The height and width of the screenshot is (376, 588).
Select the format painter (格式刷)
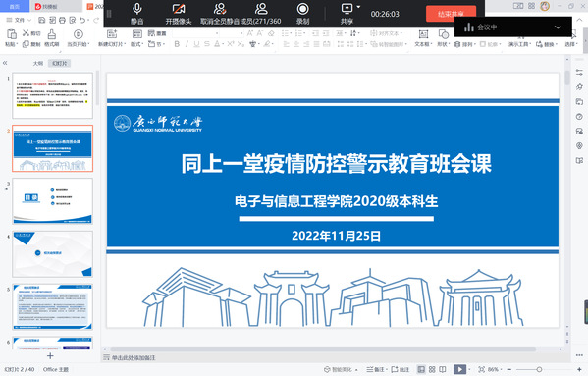coord(52,38)
